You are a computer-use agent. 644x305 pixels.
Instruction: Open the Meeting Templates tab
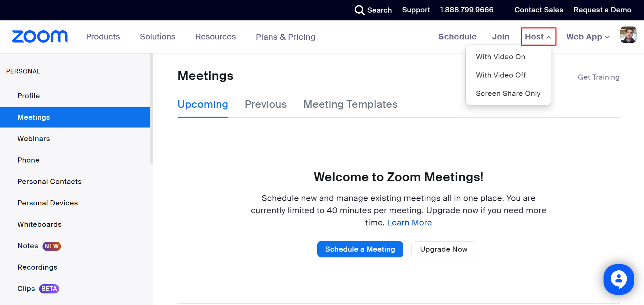[351, 104]
